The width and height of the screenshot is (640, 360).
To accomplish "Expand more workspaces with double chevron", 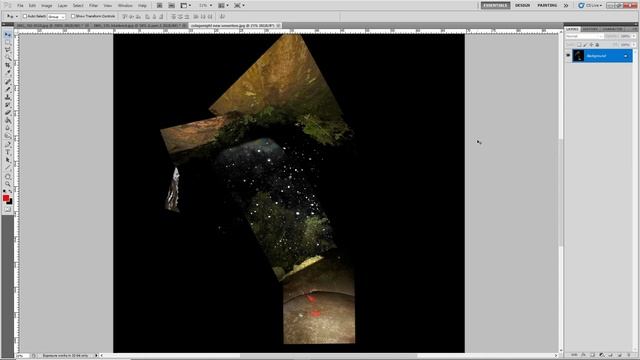I will [566, 5].
